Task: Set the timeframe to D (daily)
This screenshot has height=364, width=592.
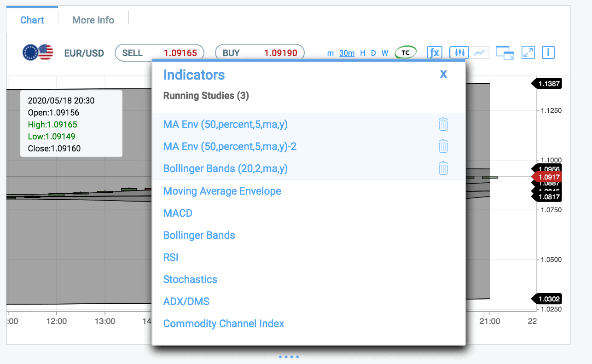Action: tap(373, 53)
